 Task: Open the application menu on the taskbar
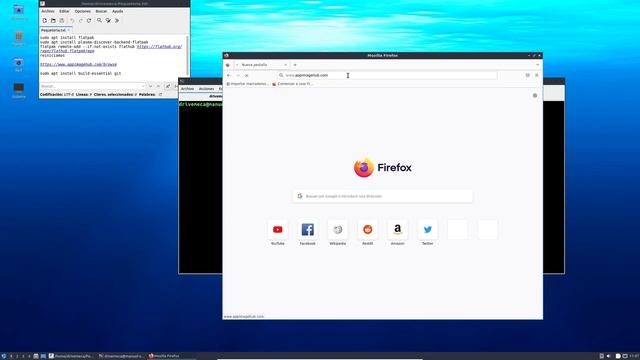click(4, 356)
